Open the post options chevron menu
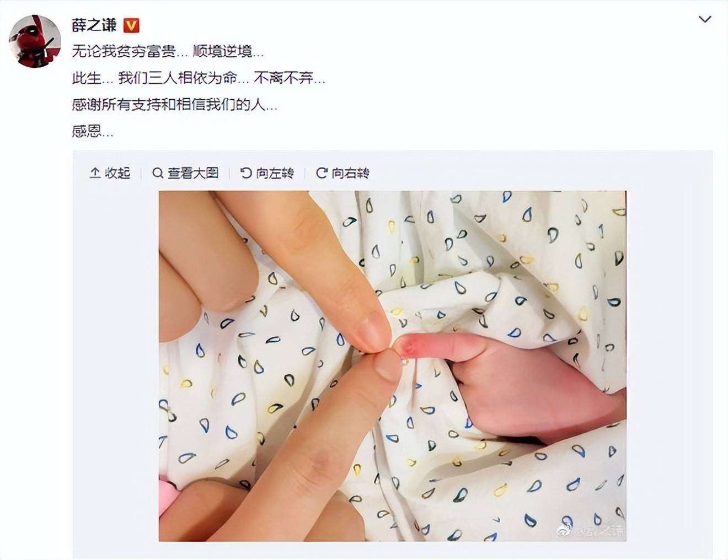 (704, 20)
